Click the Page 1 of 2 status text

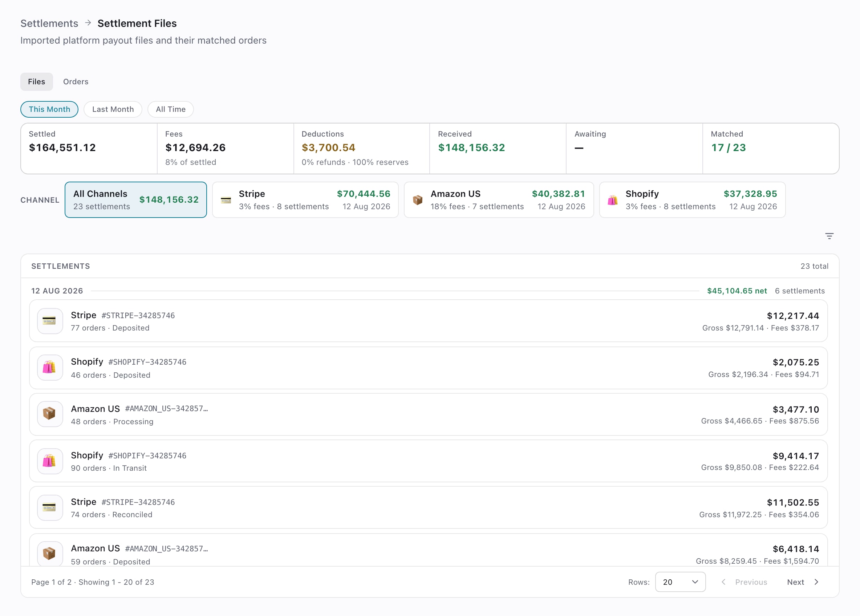[x=93, y=582]
